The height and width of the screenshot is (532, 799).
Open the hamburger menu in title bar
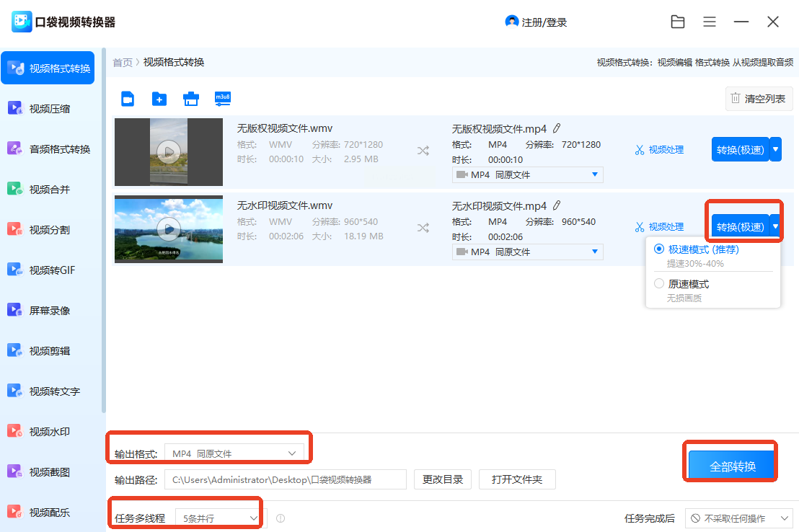[710, 22]
